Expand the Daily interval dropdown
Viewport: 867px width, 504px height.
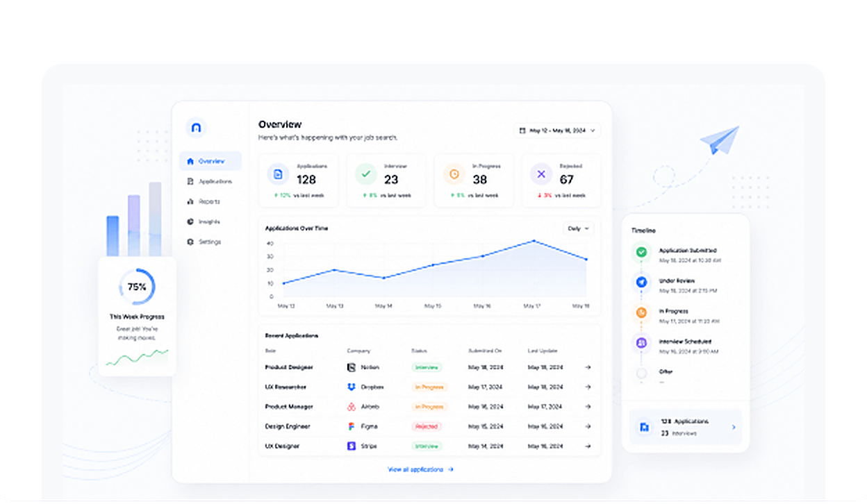click(578, 228)
